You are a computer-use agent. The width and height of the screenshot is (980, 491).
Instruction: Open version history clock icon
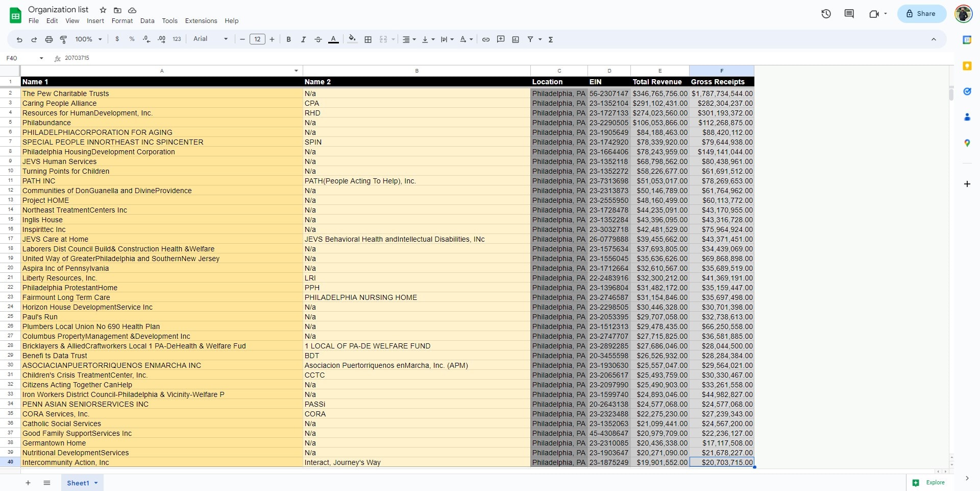826,14
